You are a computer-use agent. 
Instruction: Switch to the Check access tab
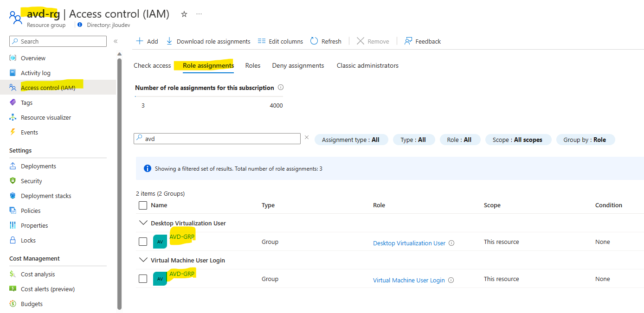point(152,65)
